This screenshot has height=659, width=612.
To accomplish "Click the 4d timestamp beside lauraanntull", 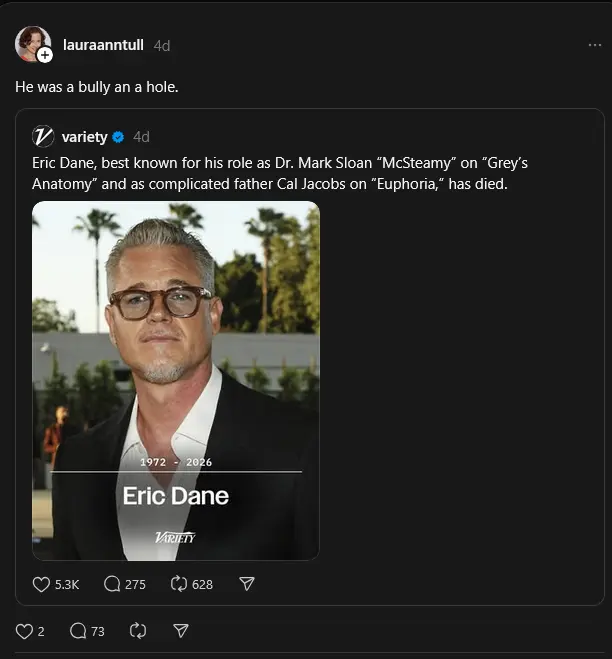I will [162, 45].
